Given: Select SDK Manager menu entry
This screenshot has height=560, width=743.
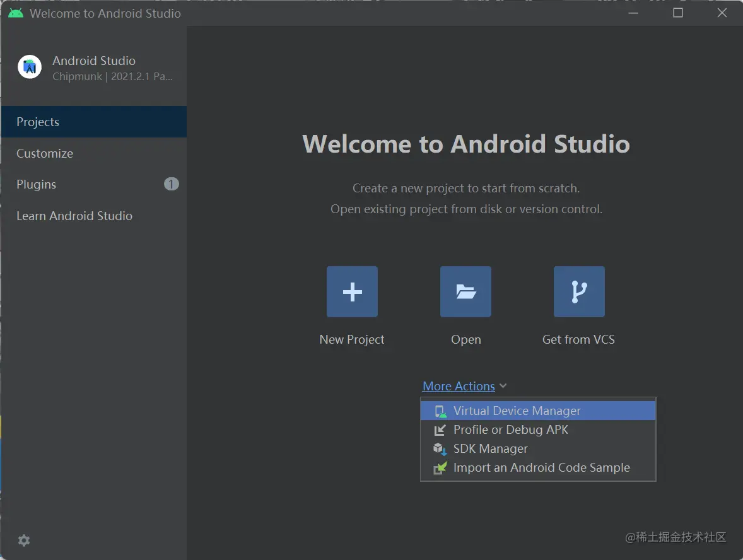Looking at the screenshot, I should (538, 448).
